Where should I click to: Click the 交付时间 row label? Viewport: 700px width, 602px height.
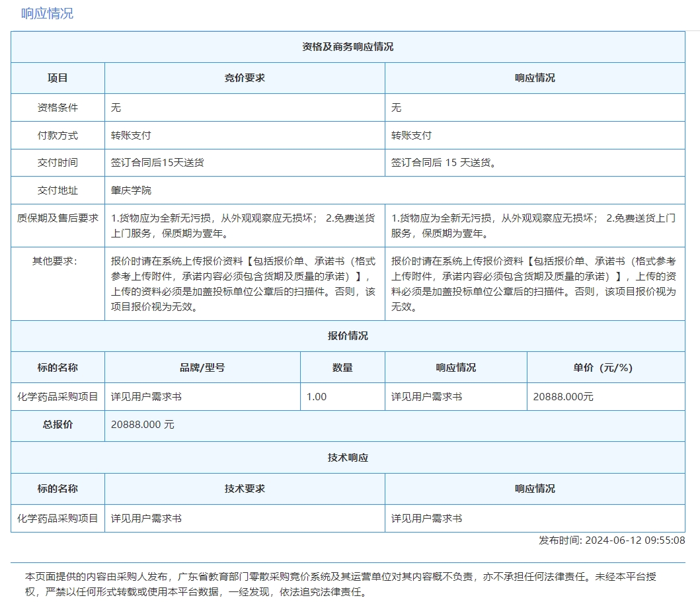58,163
